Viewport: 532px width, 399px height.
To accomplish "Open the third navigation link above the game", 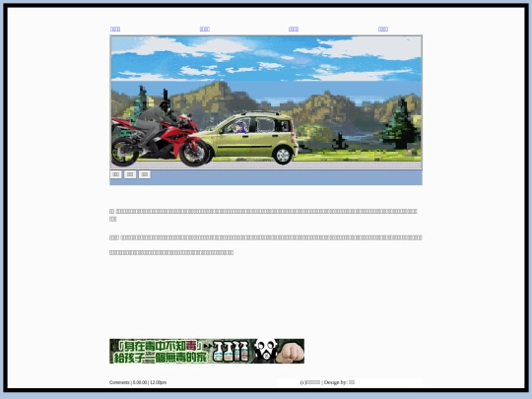I will coord(294,30).
